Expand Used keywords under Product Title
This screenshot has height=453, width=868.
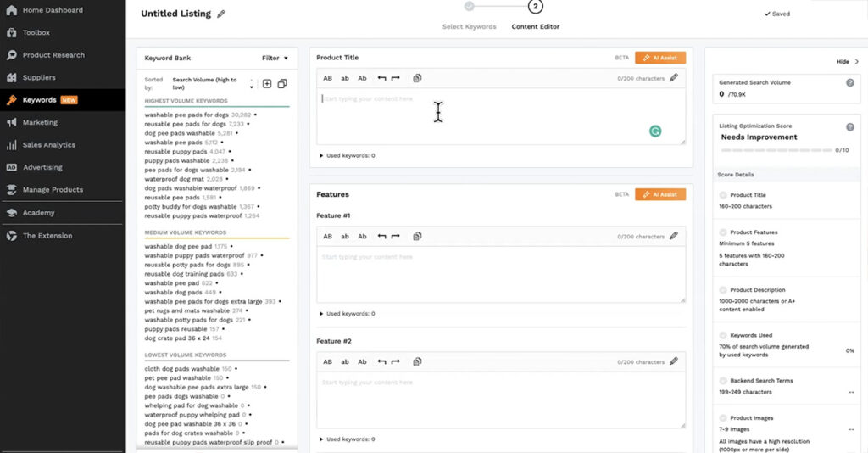pyautogui.click(x=348, y=155)
